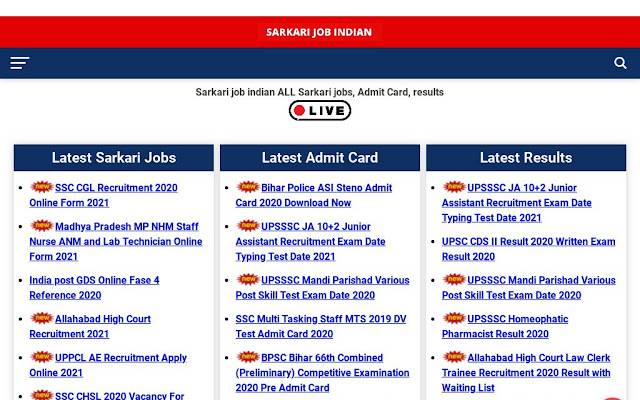Click the LIVE badge icon

pos(320,111)
